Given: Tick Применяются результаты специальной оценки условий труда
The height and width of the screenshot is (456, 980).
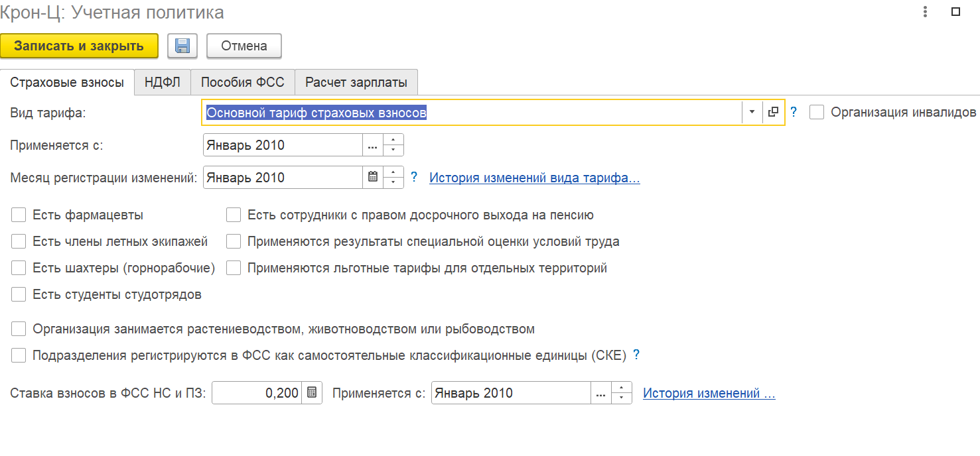Looking at the screenshot, I should 234,241.
